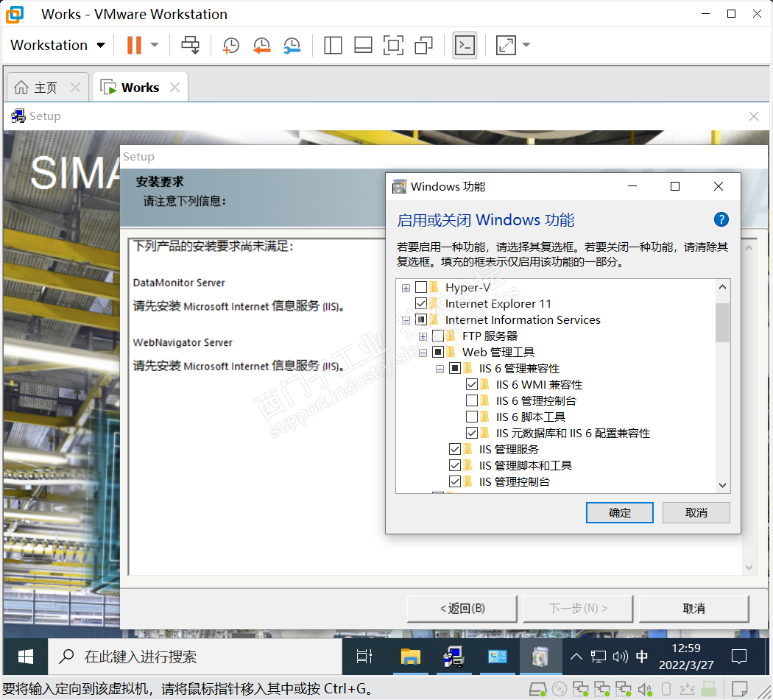Image resolution: width=773 pixels, height=700 pixels.
Task: Uncheck IIS 管理服务
Action: pos(455,449)
